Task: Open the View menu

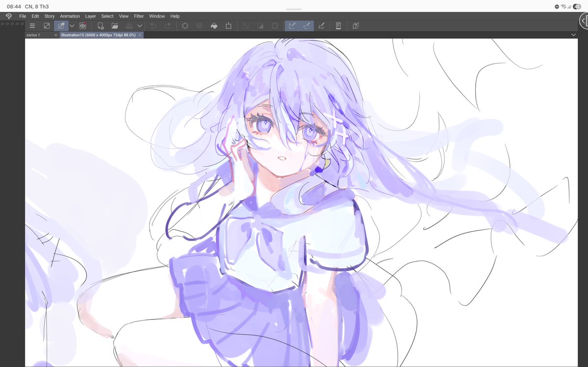Action: pyautogui.click(x=124, y=16)
